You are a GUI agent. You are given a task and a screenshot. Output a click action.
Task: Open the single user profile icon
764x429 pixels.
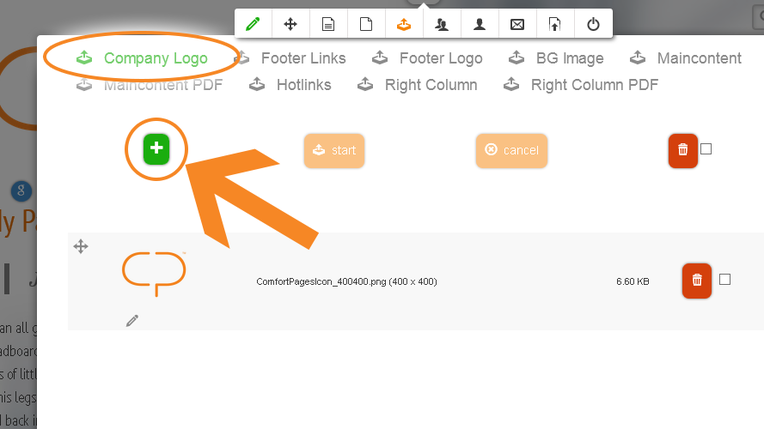click(x=479, y=24)
